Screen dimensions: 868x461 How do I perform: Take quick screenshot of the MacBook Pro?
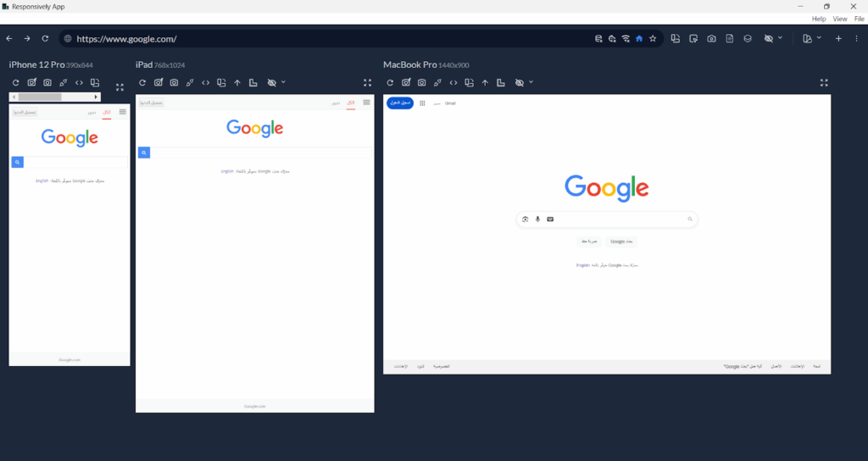pyautogui.click(x=406, y=82)
